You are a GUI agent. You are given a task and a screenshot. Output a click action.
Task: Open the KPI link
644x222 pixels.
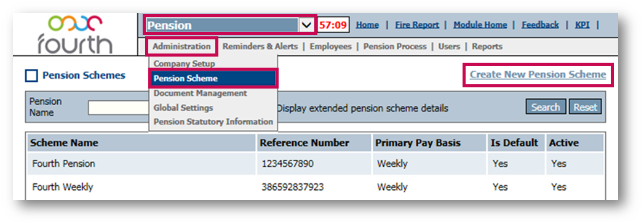pos(582,25)
